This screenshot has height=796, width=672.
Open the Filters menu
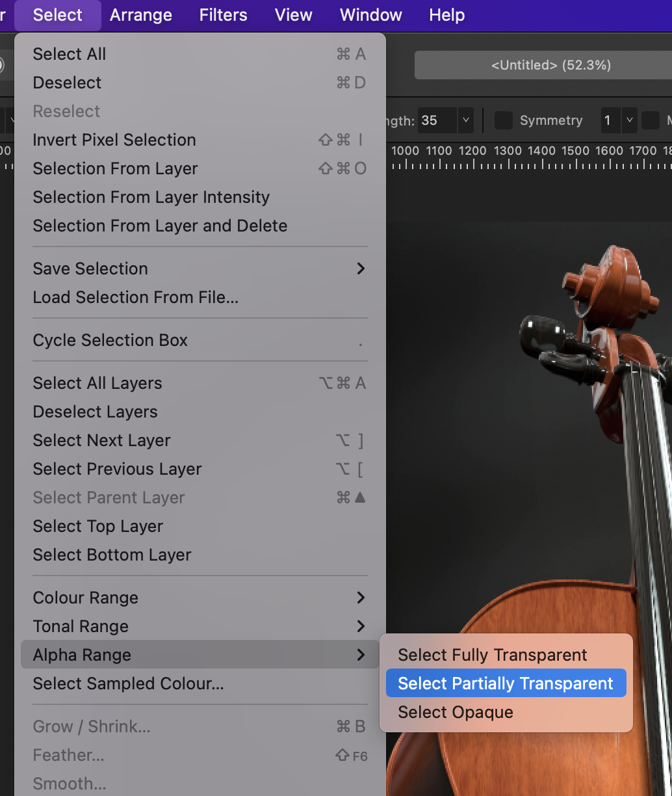point(223,15)
